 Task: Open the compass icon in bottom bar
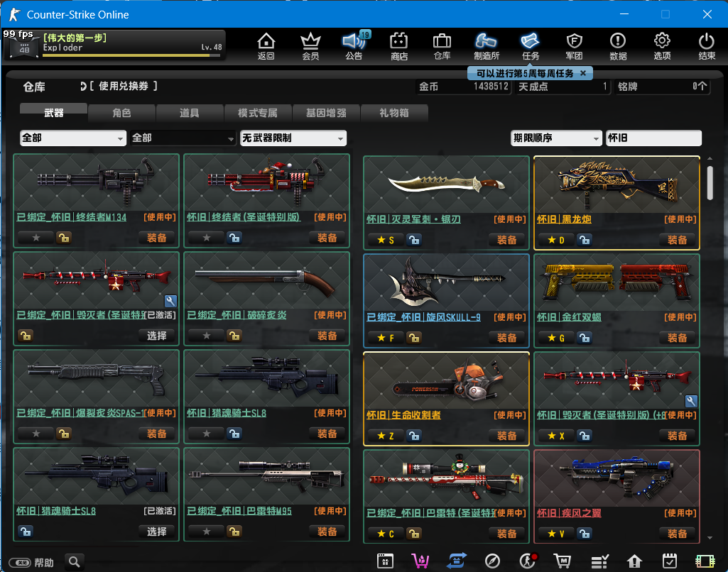[x=492, y=561]
